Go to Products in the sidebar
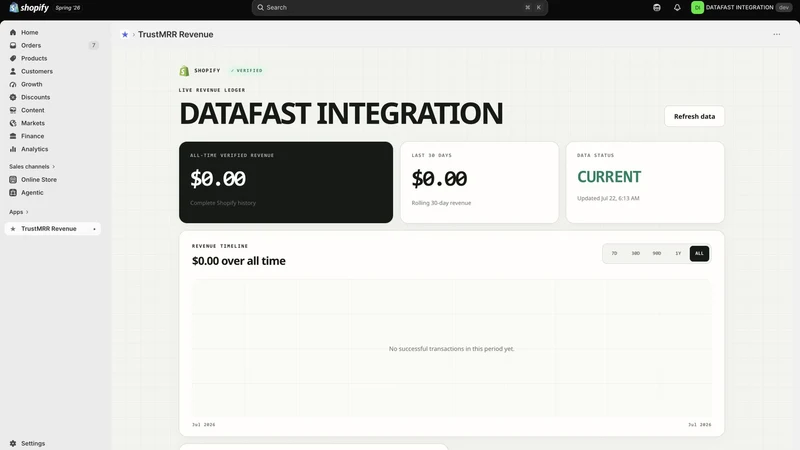Viewport: 800px width, 450px height. [x=34, y=58]
